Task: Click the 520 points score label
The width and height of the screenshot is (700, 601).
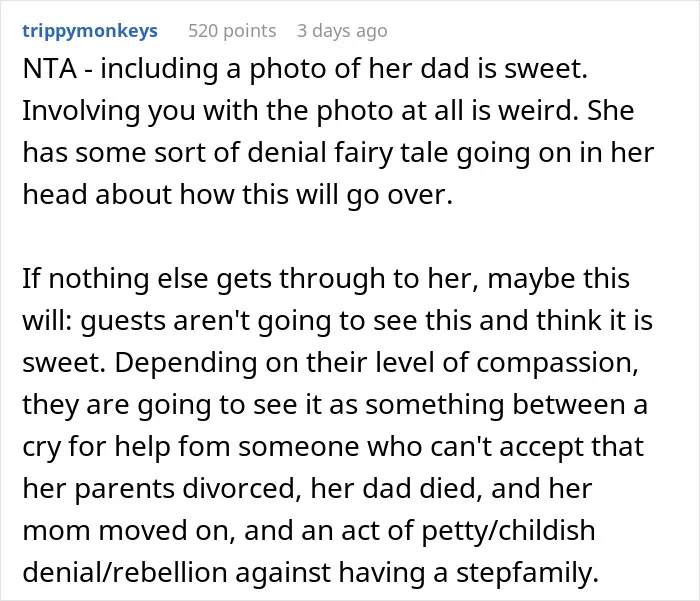Action: click(232, 31)
